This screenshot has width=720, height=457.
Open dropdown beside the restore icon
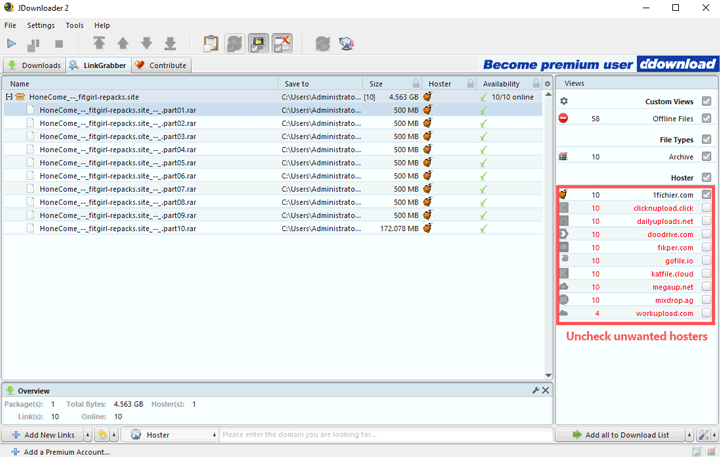tap(114, 434)
